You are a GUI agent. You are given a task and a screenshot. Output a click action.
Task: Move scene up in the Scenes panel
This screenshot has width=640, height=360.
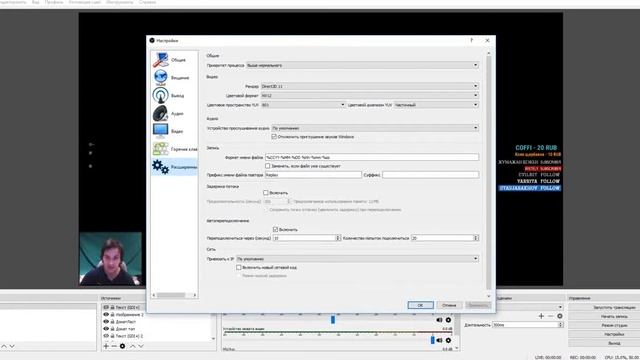tap(4, 346)
